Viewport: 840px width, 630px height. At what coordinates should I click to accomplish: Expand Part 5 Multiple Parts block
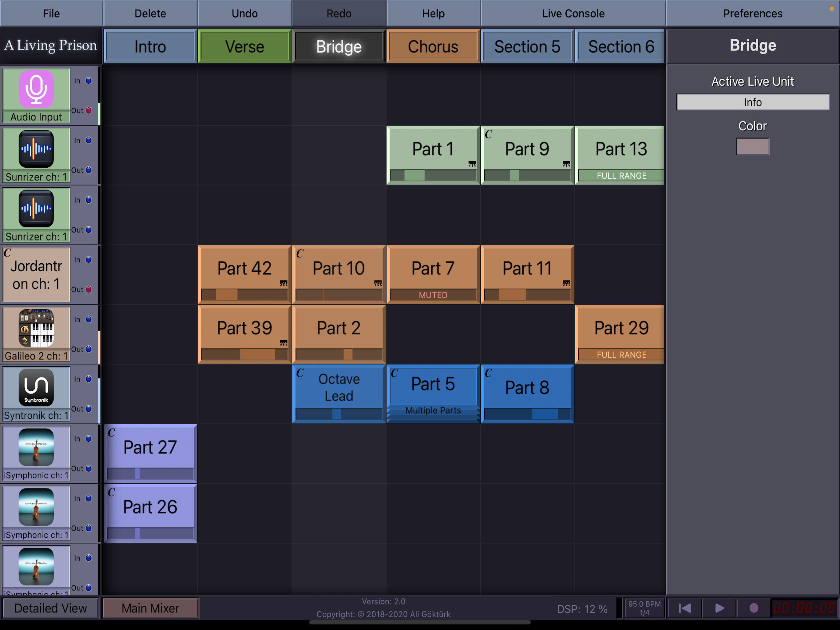point(433,410)
